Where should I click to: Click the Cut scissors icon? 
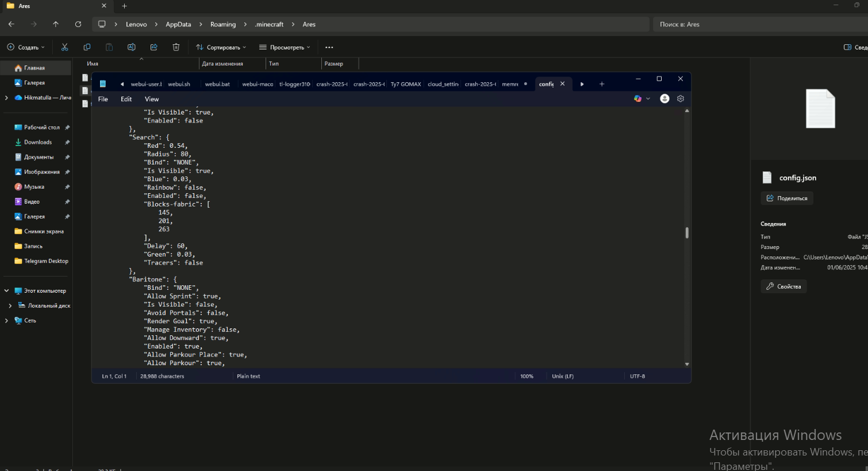pyautogui.click(x=64, y=47)
